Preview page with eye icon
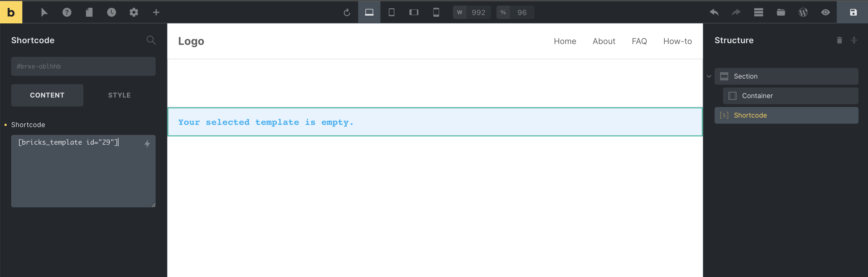 [x=826, y=13]
